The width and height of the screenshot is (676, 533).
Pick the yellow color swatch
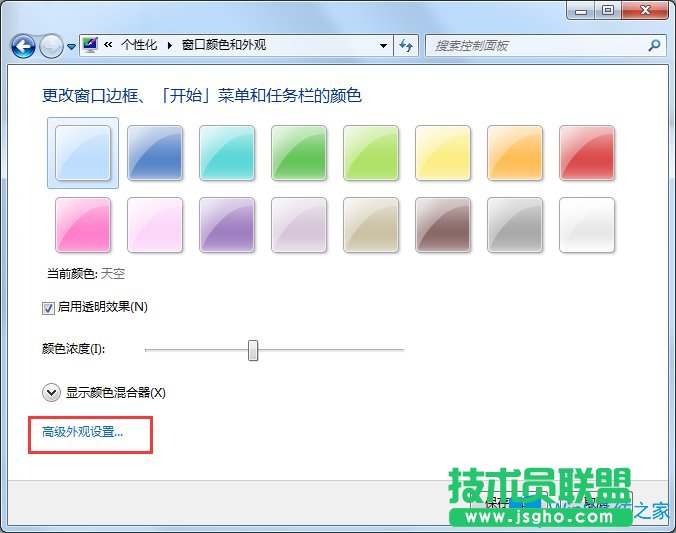(x=443, y=153)
